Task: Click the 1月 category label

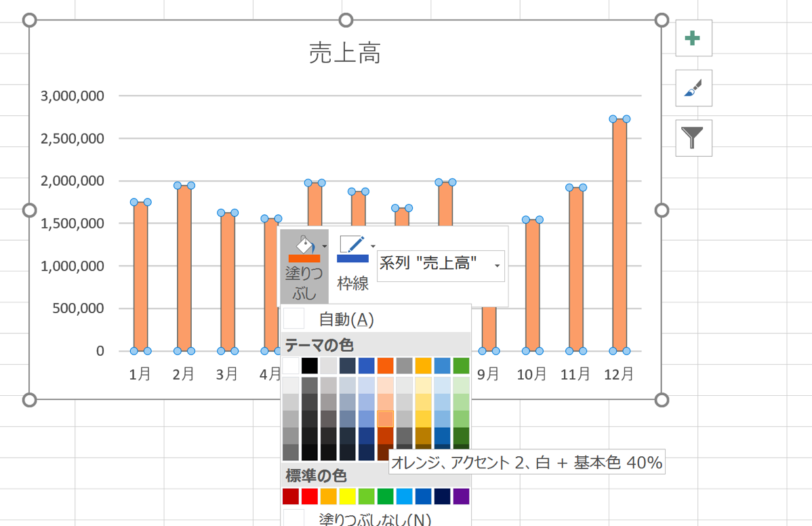Action: [140, 373]
